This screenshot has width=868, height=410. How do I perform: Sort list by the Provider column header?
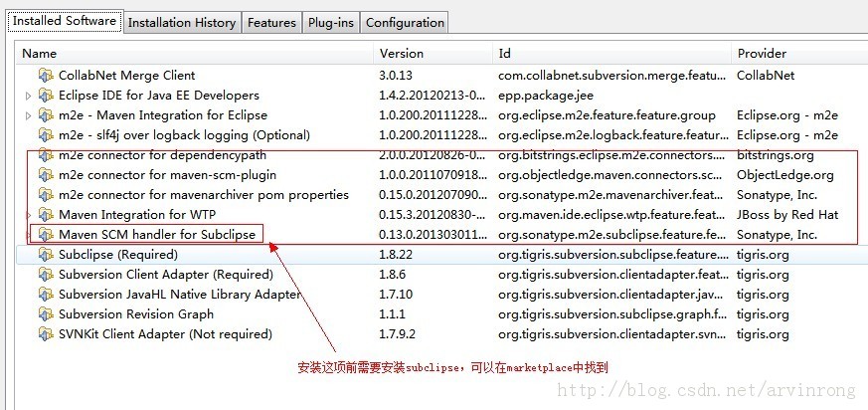click(800, 54)
